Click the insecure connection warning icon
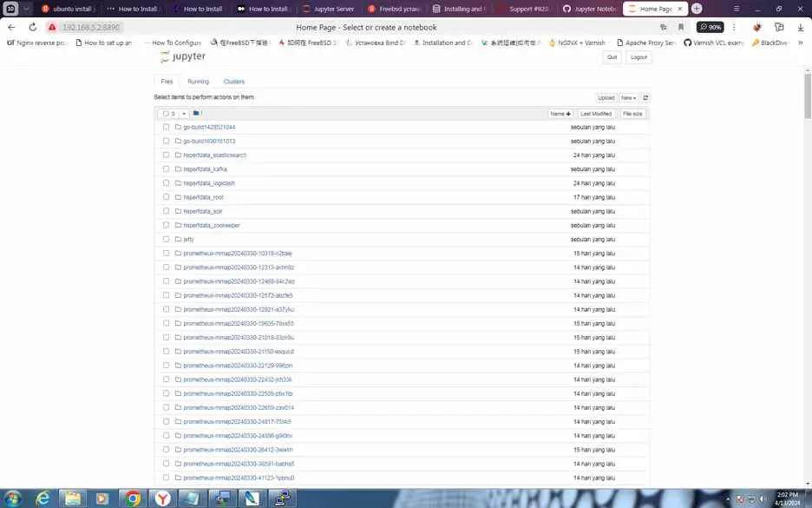 click(x=52, y=27)
